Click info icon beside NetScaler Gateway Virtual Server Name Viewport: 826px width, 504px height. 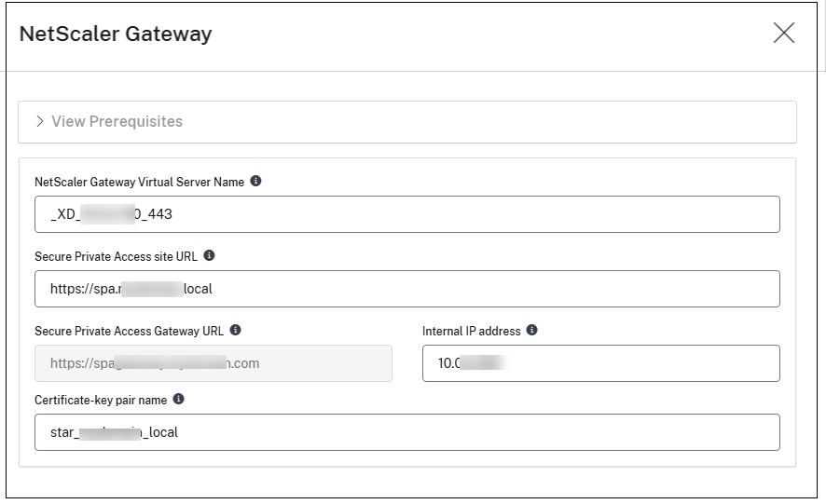pyautogui.click(x=256, y=182)
